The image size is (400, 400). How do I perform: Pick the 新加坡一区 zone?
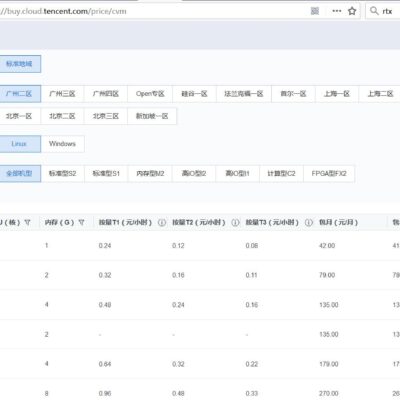152,116
